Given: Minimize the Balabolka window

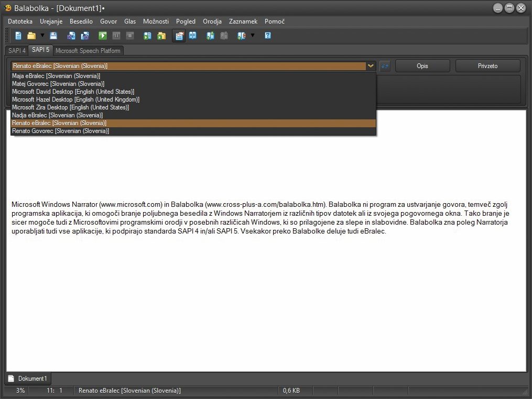Looking at the screenshot, I should click(x=498, y=8).
